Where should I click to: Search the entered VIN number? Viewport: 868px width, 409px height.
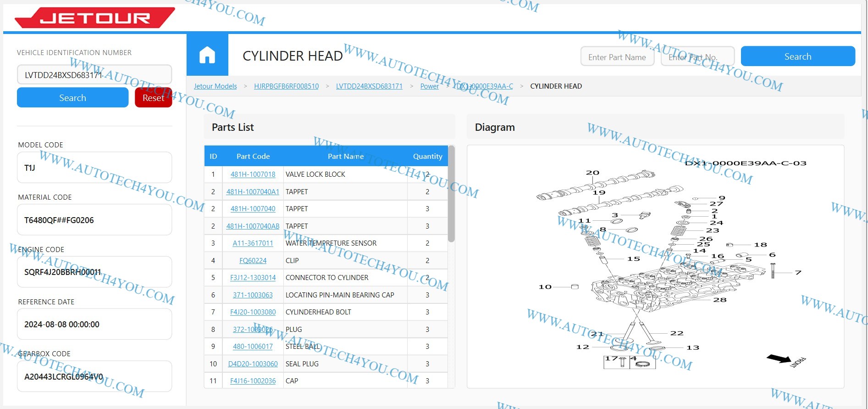tap(72, 98)
